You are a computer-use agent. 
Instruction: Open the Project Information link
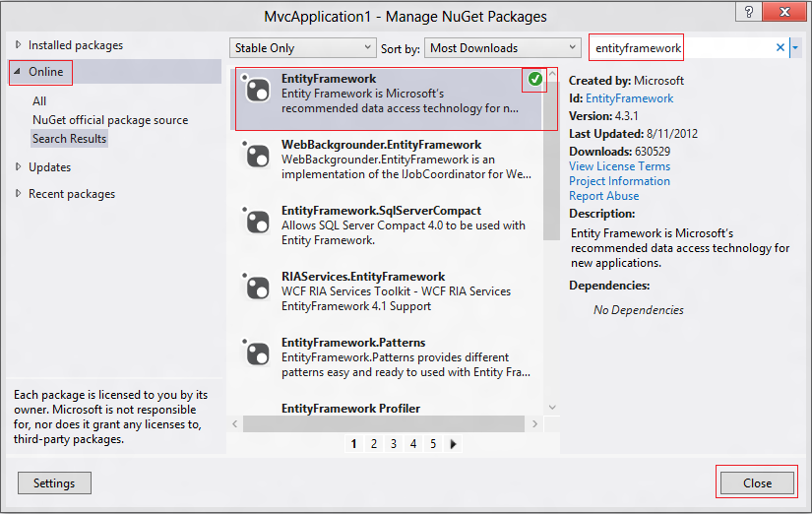[619, 181]
